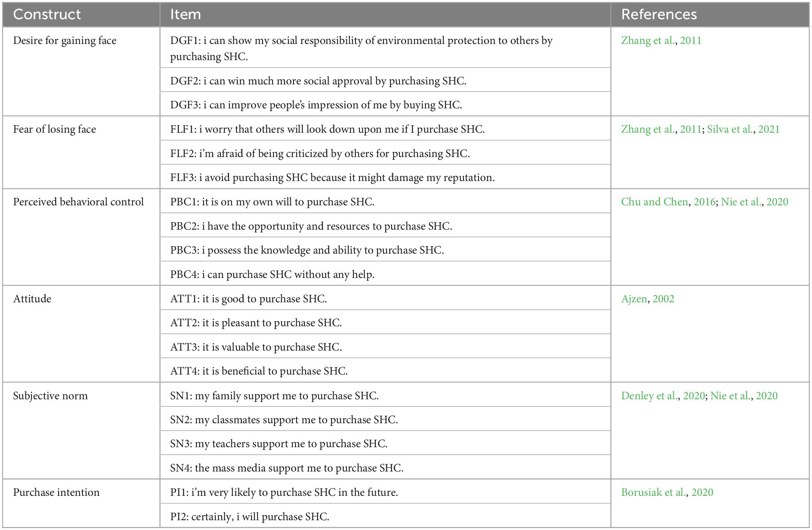Screen dimensions: 812x530
Task: Click the Item column header
Action: click(185, 15)
